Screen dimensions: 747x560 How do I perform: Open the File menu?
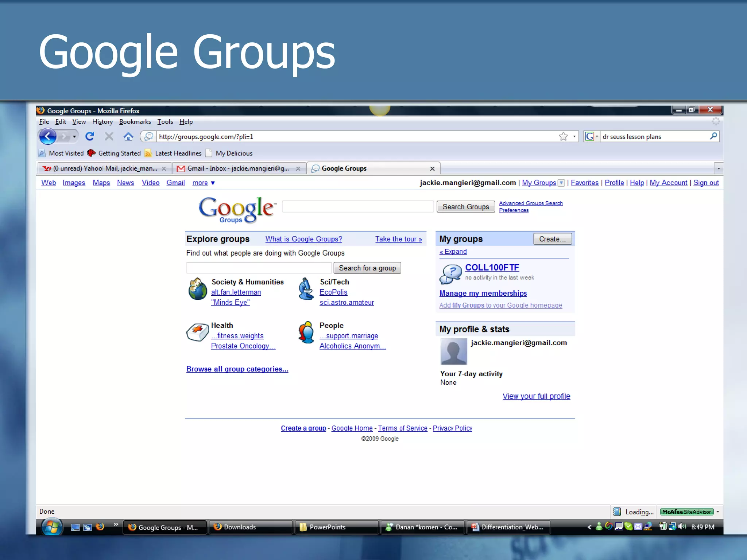(x=44, y=122)
